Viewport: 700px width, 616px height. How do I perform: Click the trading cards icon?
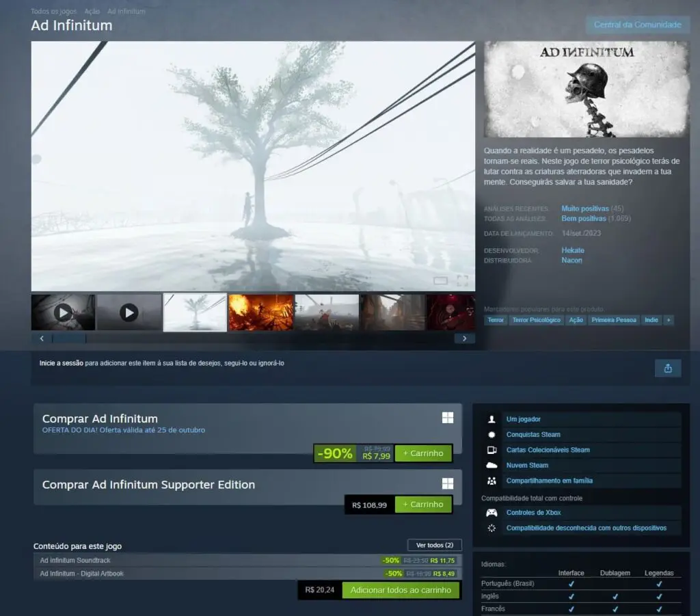click(x=492, y=450)
